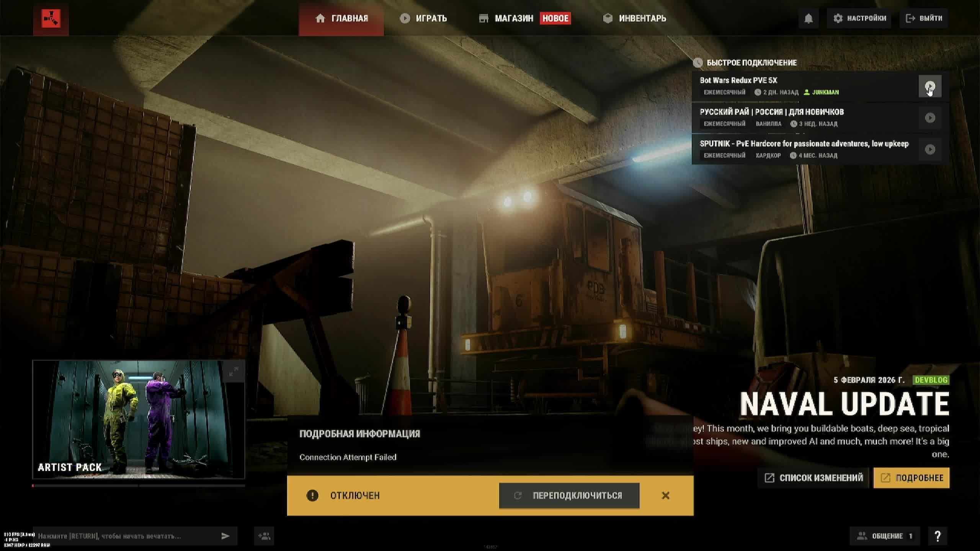Open СПИСОК ИЗМЕНЕНИЙ changelog link
Screen dimensions: 980x551
tap(813, 478)
